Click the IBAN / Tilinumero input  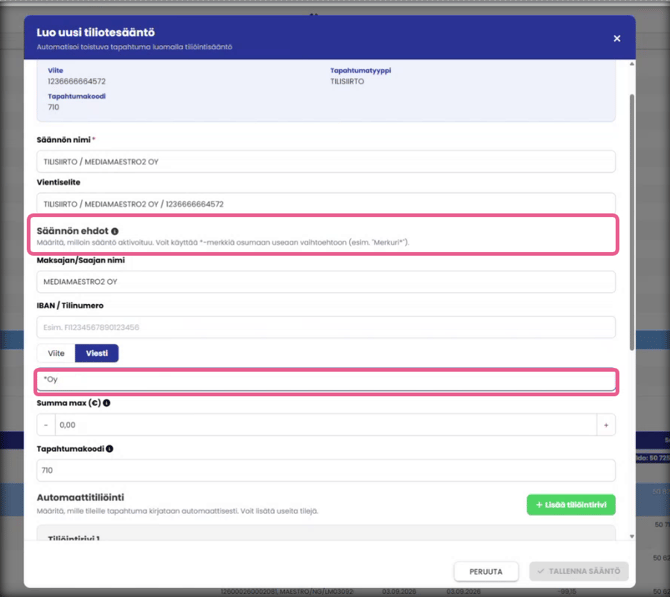coord(326,327)
